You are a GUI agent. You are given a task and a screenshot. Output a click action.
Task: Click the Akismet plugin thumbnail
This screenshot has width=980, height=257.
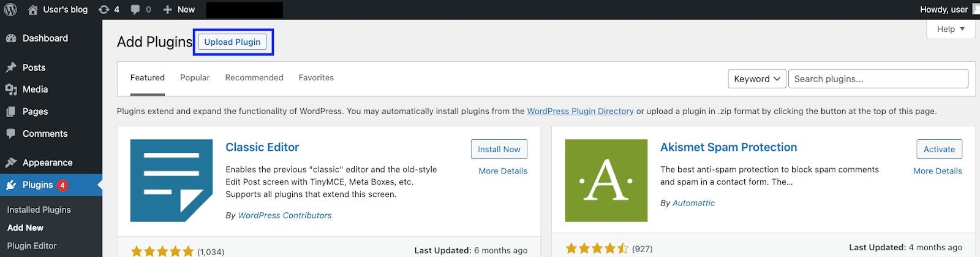[606, 180]
